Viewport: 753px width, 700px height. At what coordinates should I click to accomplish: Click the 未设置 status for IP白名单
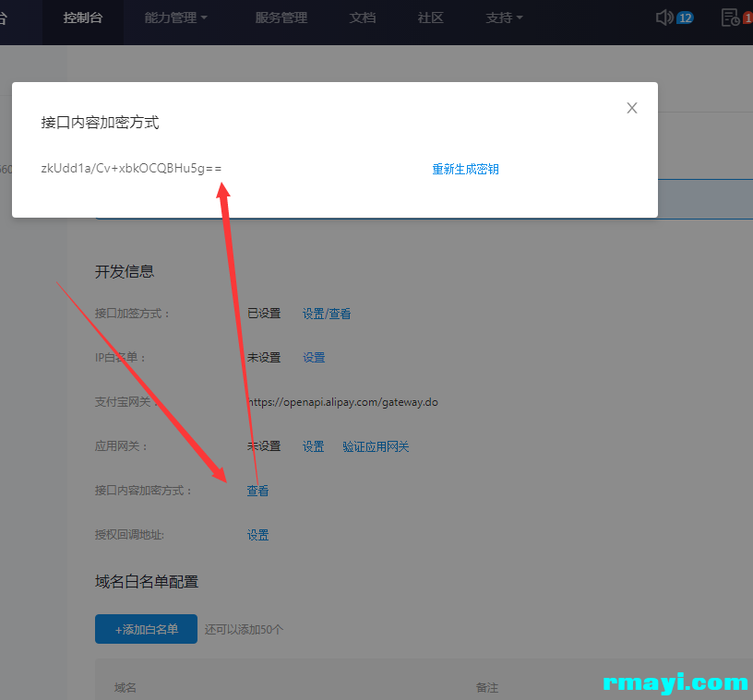(x=264, y=358)
